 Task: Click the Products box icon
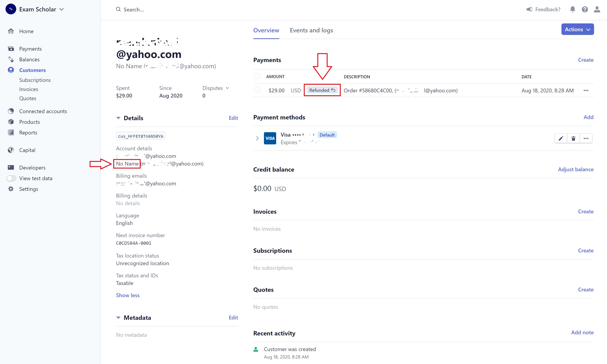11,122
